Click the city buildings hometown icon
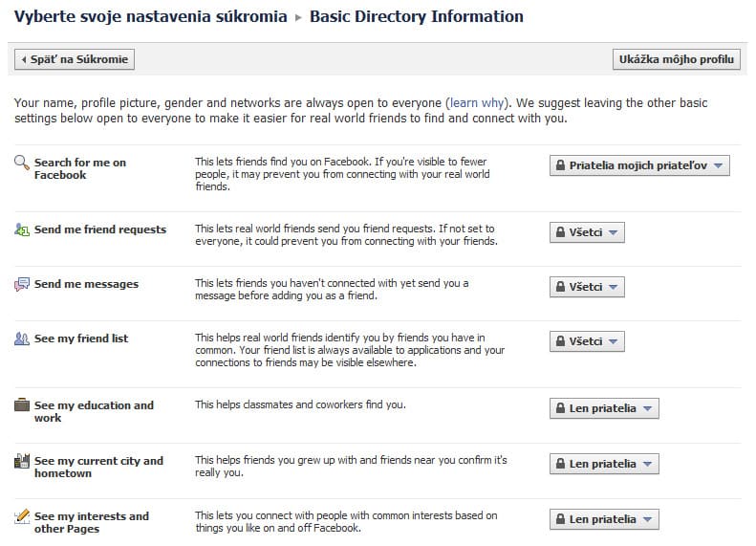Screen dimensions: 756x546 click(22, 461)
